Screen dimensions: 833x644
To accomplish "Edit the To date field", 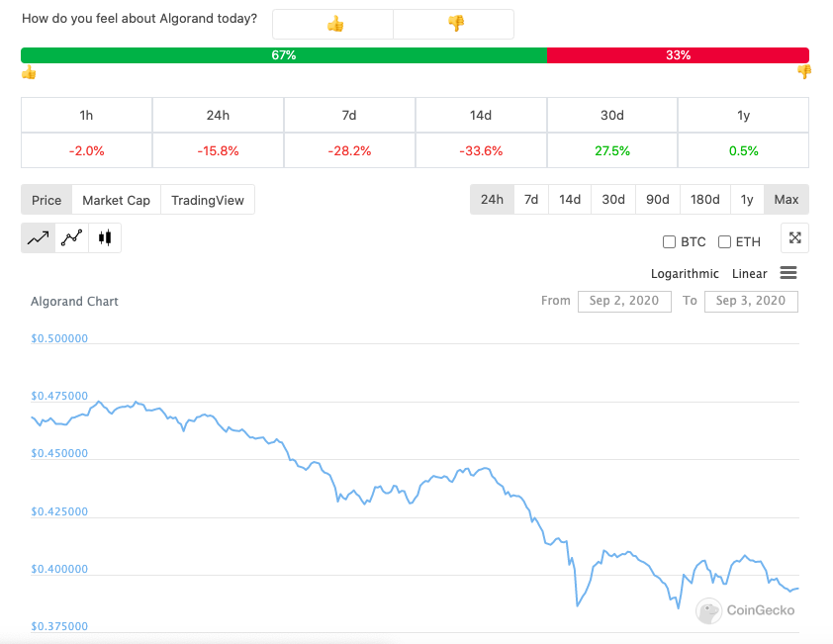I will (751, 302).
